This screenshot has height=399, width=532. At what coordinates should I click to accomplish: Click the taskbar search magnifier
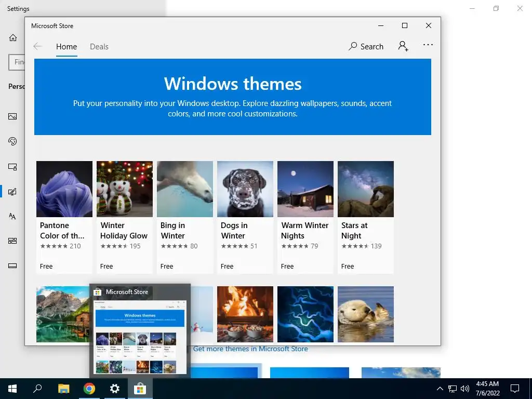[37, 389]
